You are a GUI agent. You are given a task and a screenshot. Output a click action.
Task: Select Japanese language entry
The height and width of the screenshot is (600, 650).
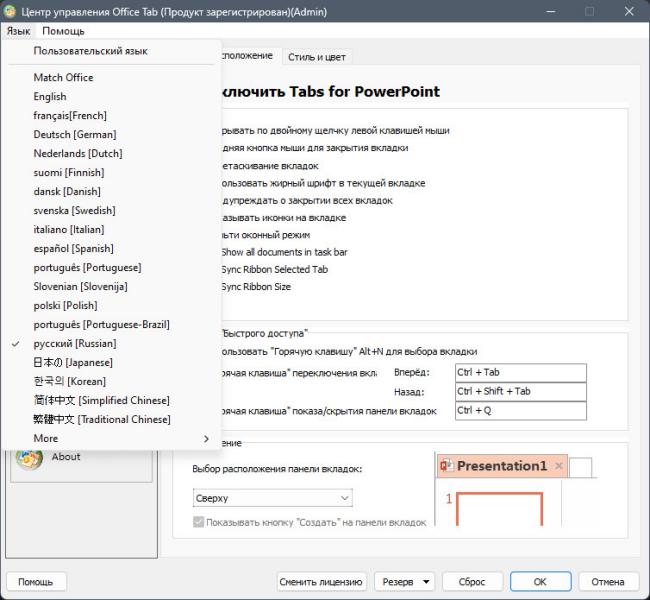tap(111, 363)
